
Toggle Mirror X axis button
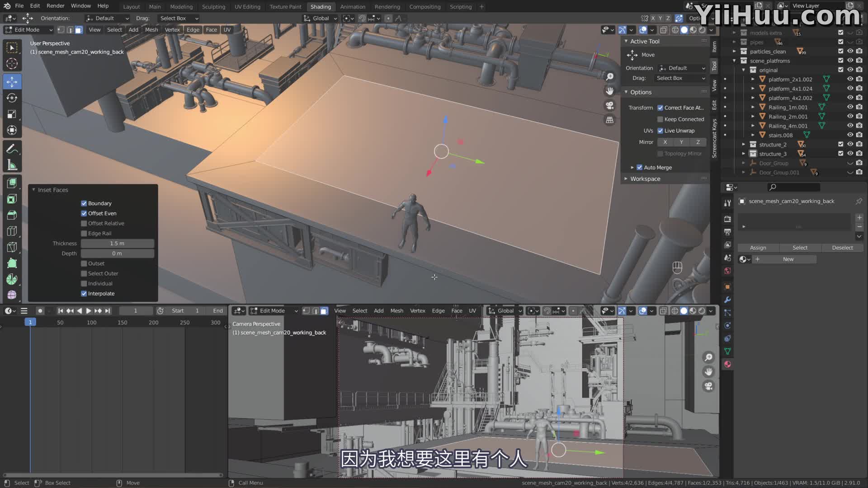pos(665,142)
